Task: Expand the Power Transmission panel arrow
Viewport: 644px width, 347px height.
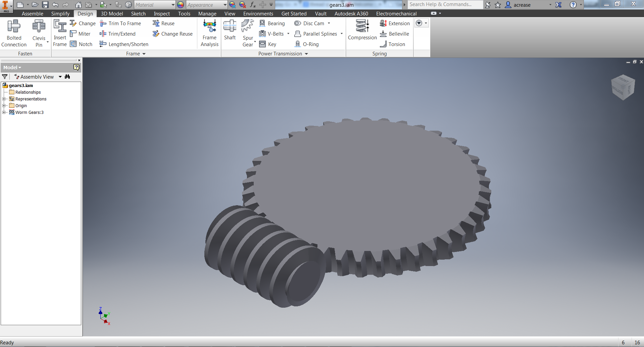Action: pos(306,54)
